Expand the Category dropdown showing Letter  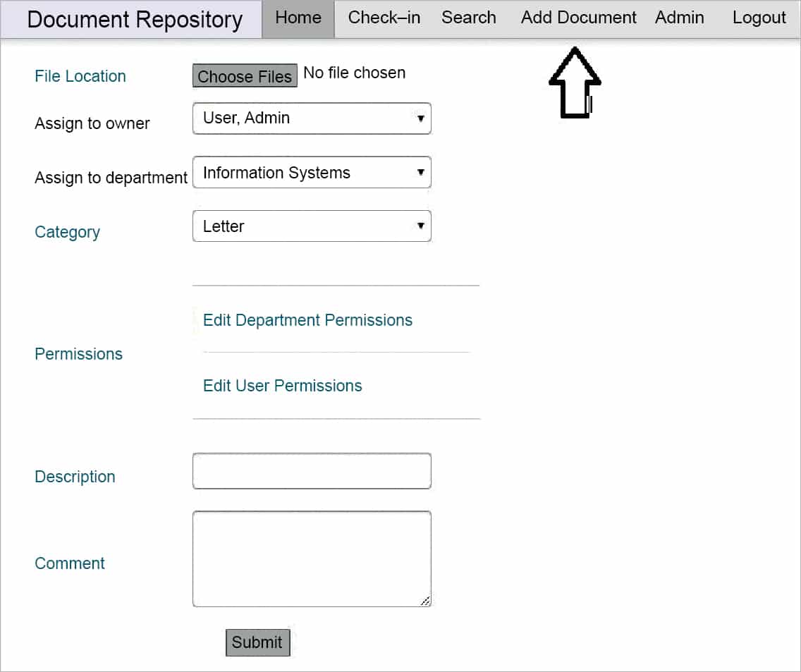311,226
